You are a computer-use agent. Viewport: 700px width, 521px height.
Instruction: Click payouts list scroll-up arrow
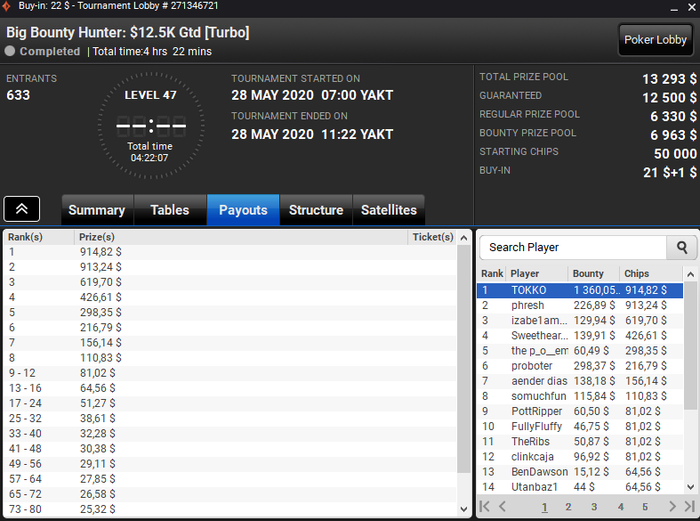pyautogui.click(x=463, y=238)
